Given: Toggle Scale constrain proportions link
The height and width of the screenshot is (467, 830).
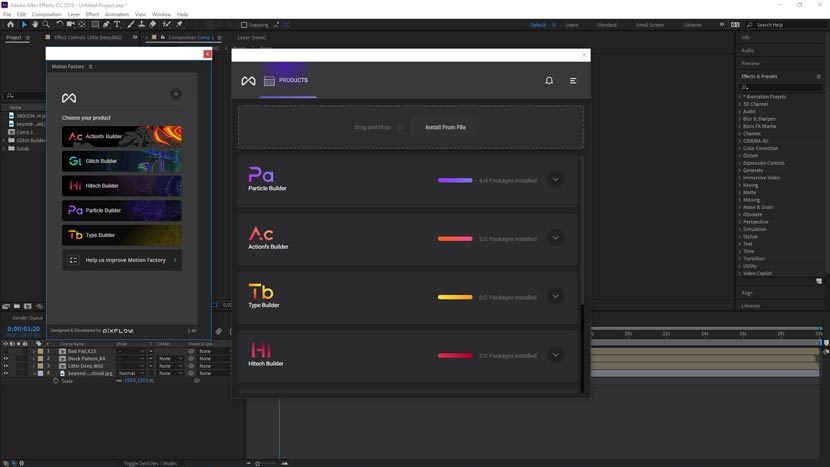Looking at the screenshot, I should click(x=119, y=381).
